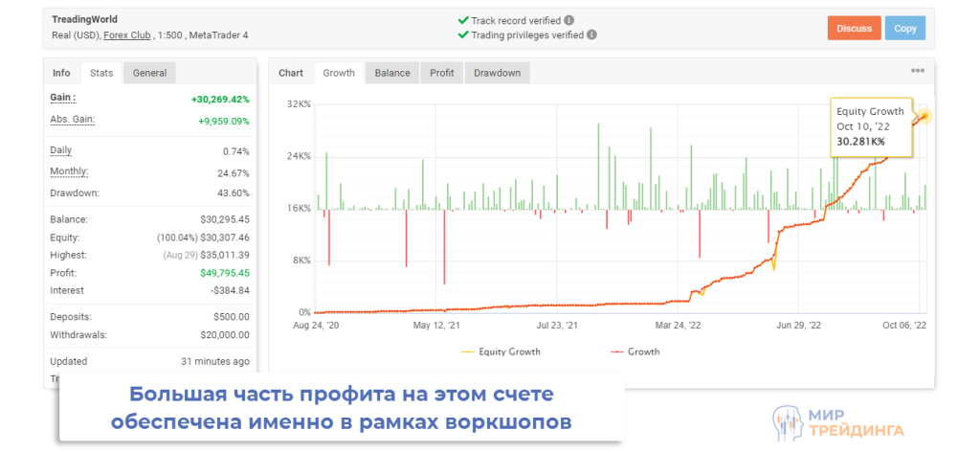Viewport: 980px width, 453px height.
Task: Open the chart three-dots options menu
Action: coord(917,72)
